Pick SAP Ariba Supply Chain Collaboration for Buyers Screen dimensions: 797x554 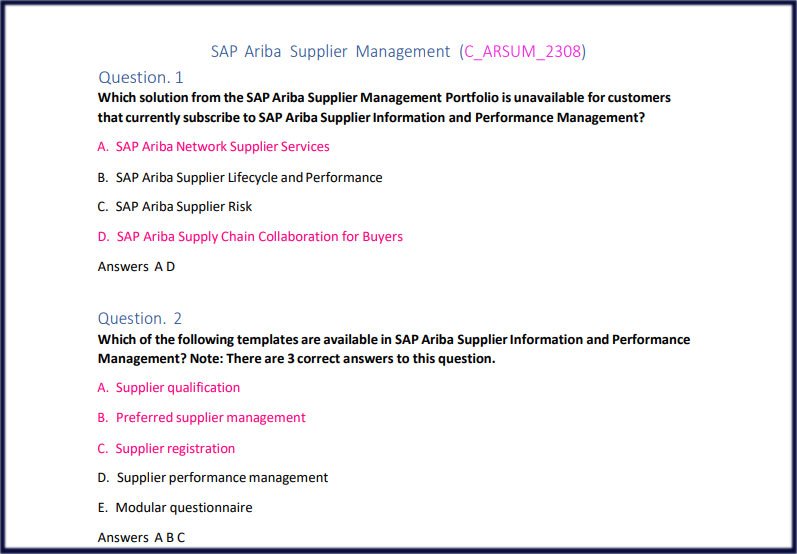[x=259, y=237]
